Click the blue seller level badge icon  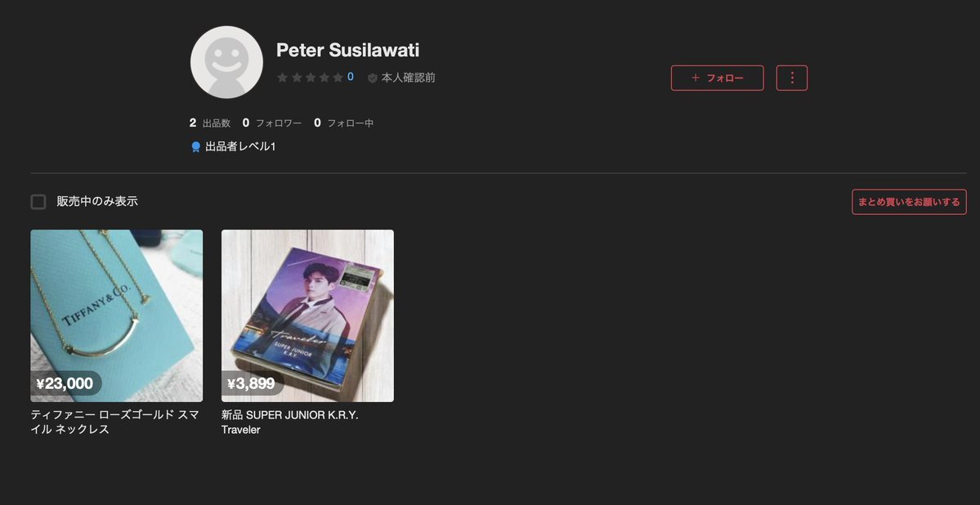[x=195, y=147]
